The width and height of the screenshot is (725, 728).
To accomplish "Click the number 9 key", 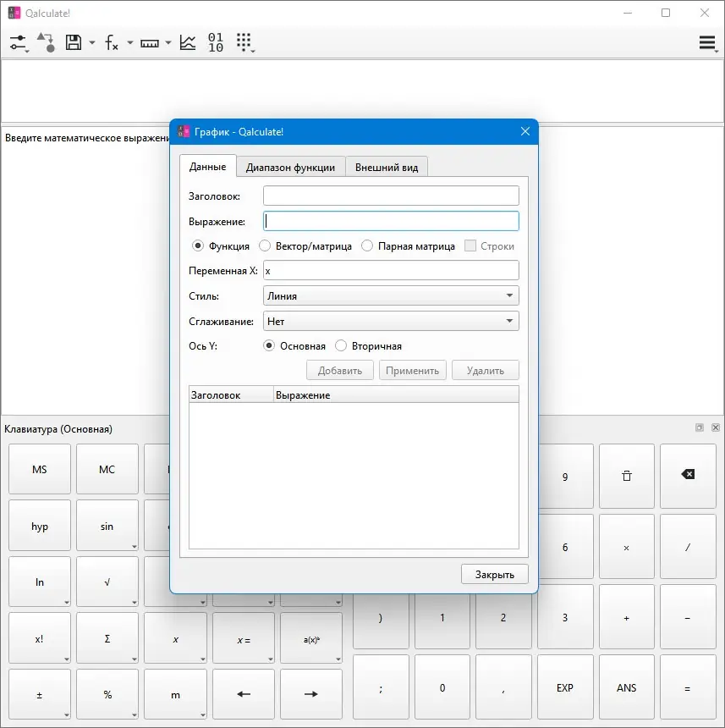I will coord(565,477).
